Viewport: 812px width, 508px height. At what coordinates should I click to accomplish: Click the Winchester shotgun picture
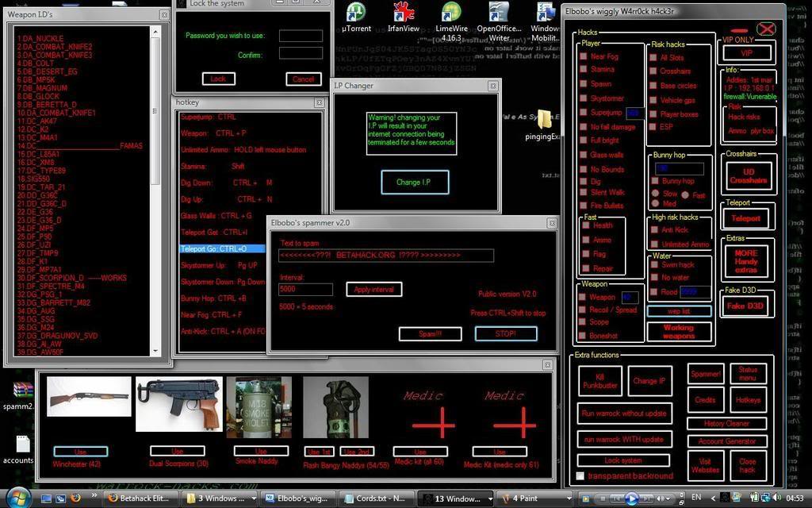(89, 397)
